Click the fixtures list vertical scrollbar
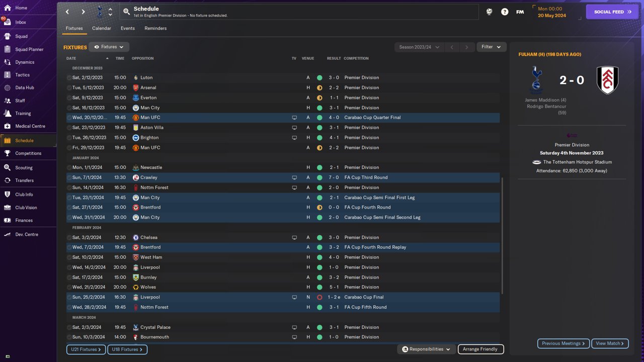Image resolution: width=644 pixels, height=362 pixels. point(502,236)
